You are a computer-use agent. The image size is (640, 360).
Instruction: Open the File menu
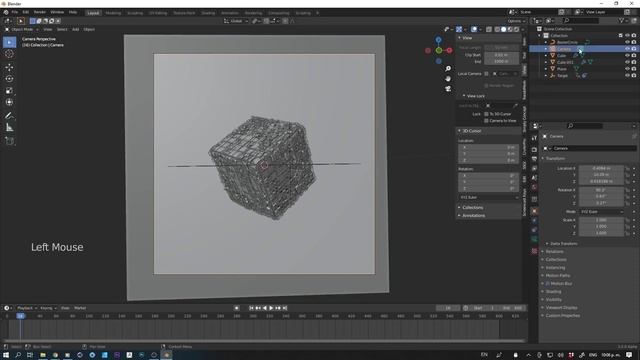(15, 13)
